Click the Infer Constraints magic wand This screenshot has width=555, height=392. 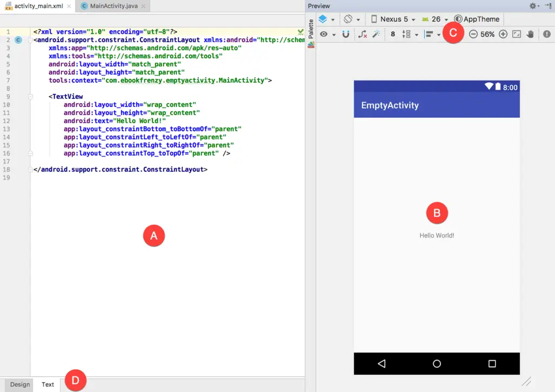coord(377,34)
